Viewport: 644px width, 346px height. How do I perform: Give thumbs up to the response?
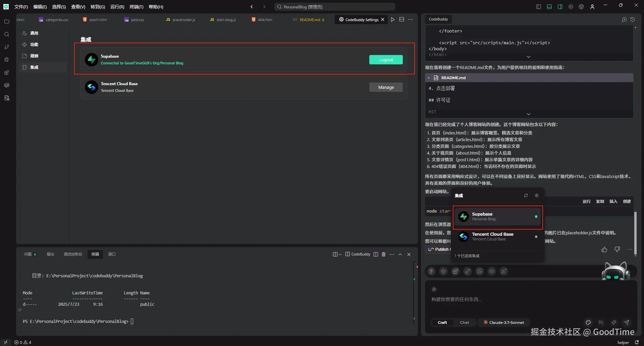(x=604, y=249)
